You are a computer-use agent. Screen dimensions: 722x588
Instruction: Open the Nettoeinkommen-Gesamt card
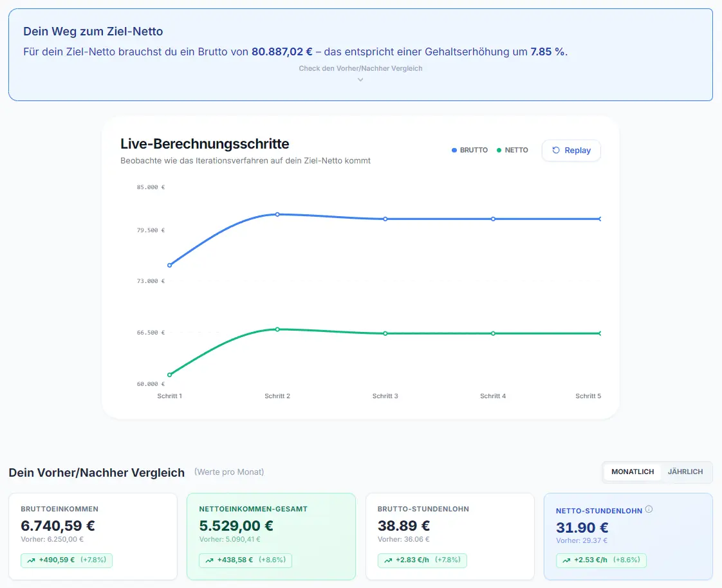(271, 537)
